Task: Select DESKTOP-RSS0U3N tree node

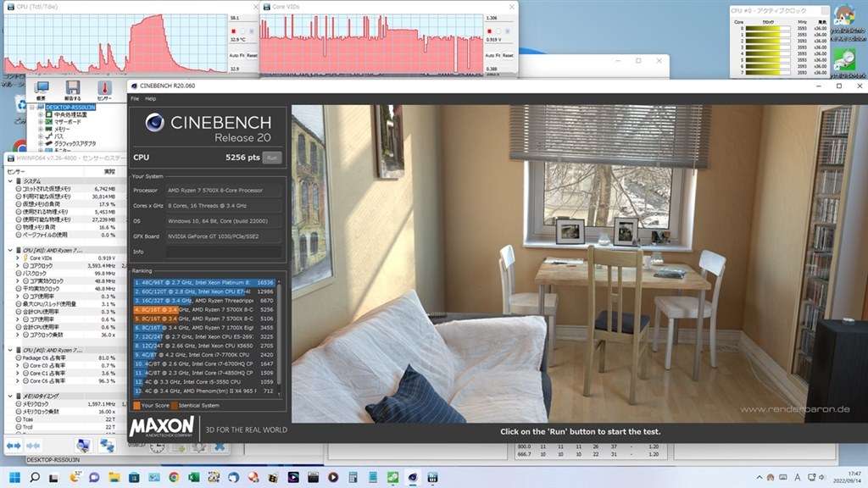Action: click(x=70, y=108)
